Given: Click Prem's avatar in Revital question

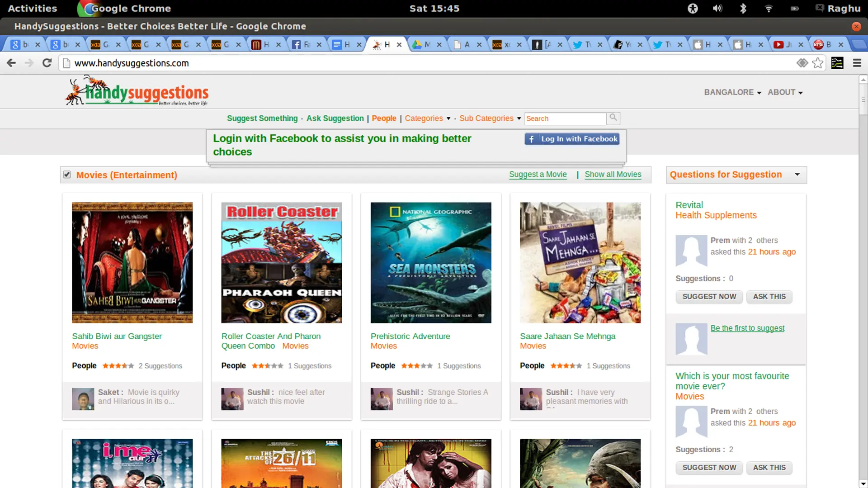Looking at the screenshot, I should click(691, 251).
